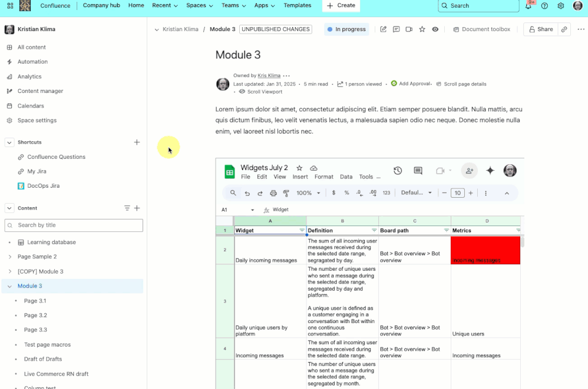
Task: Format as percent icon
Action: pos(346,193)
